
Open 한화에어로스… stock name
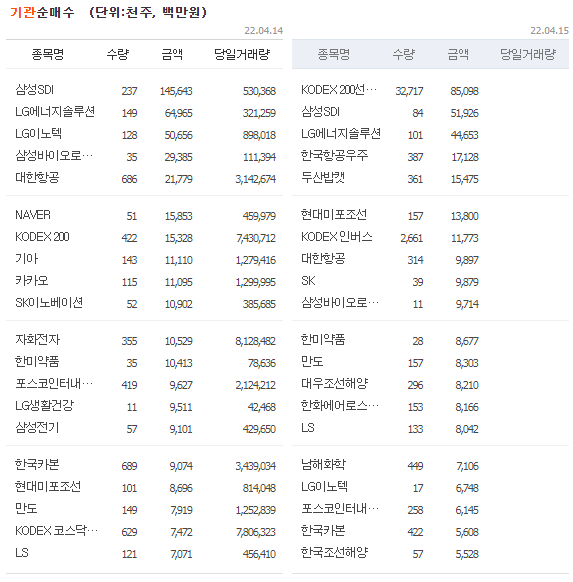[340, 406]
